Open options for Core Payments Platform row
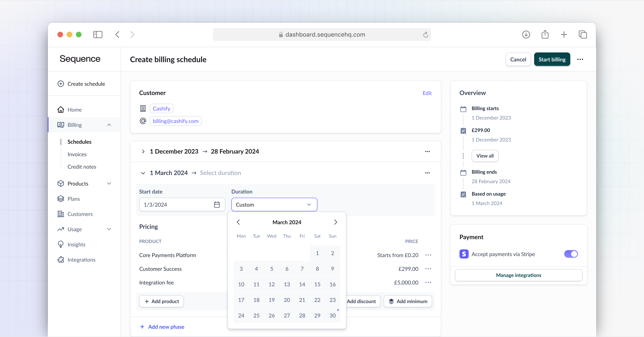 [x=428, y=255]
